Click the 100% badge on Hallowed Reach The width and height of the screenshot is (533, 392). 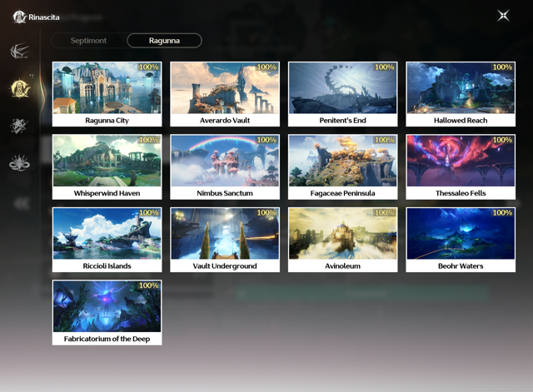pyautogui.click(x=502, y=67)
